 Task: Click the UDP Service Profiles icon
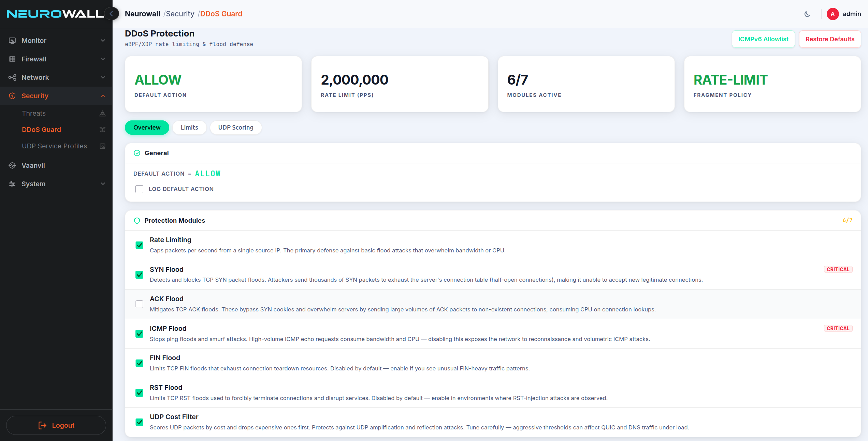[102, 146]
